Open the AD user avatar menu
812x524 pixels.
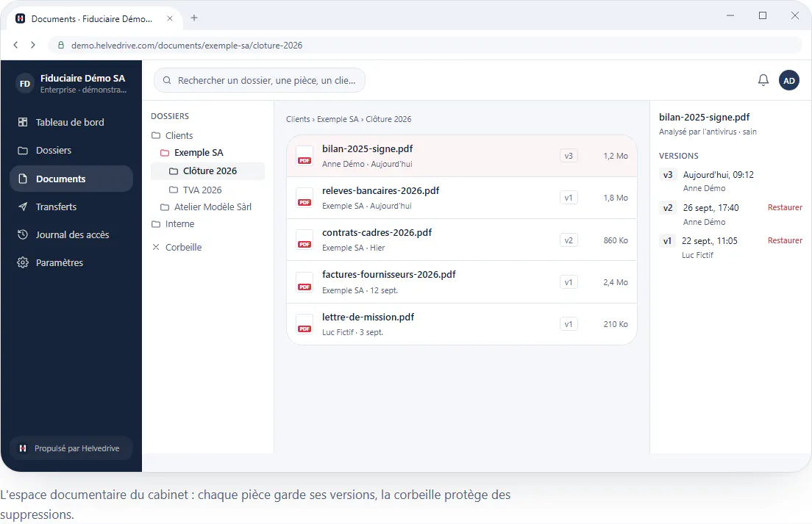click(789, 80)
